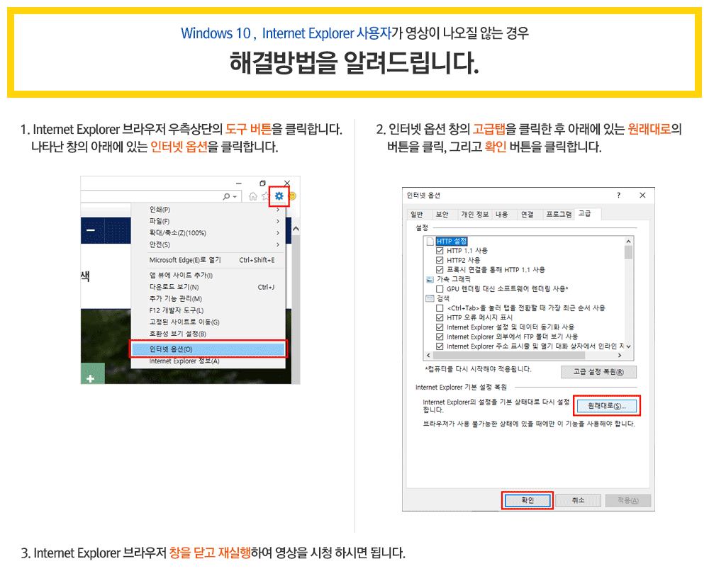Screen dimensions: 709x588
Task: Click the gear Tools icon in IE
Action: coord(279,196)
